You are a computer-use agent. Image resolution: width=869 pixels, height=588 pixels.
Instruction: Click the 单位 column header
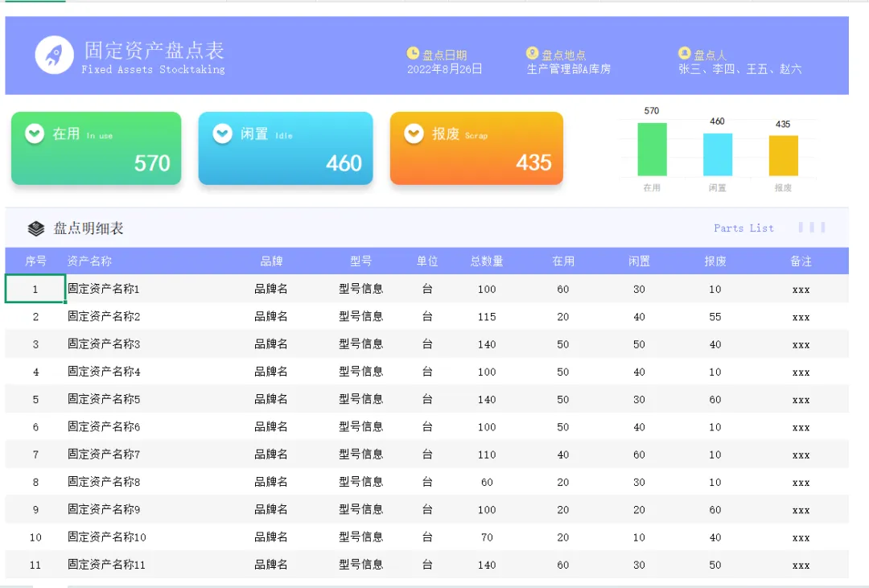click(x=427, y=261)
